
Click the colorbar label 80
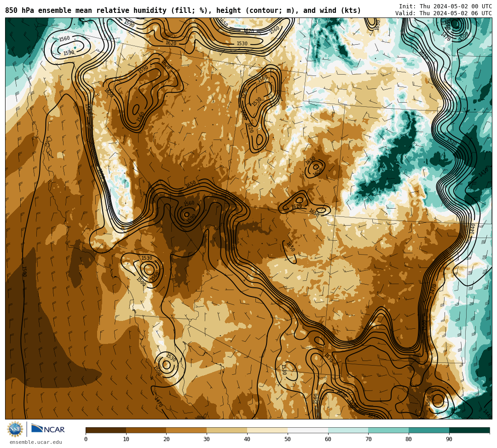pos(409,439)
